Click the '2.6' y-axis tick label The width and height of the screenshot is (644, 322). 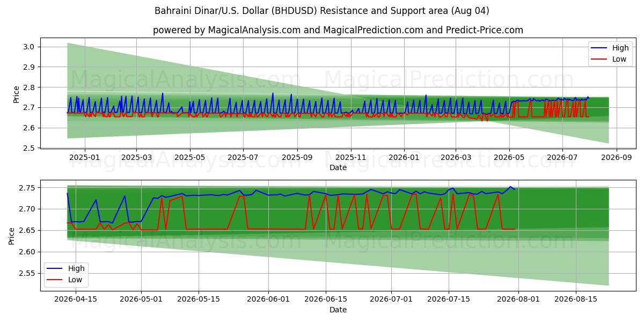click(30, 128)
